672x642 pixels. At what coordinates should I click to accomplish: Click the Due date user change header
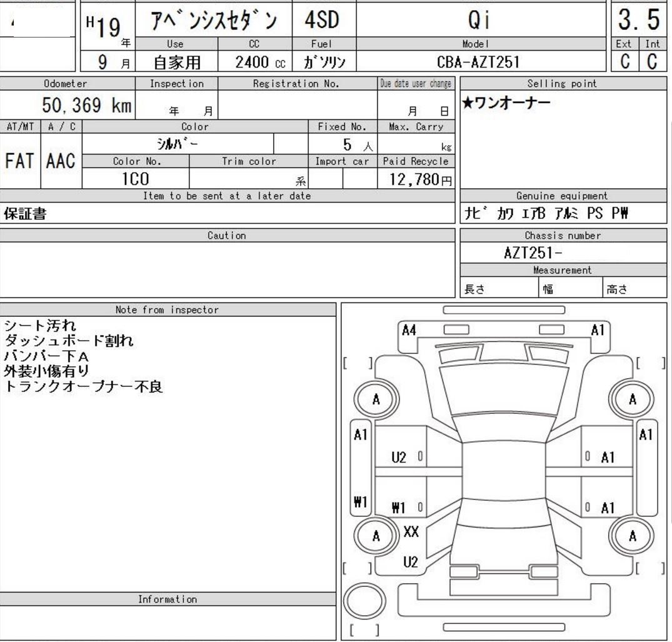click(416, 84)
